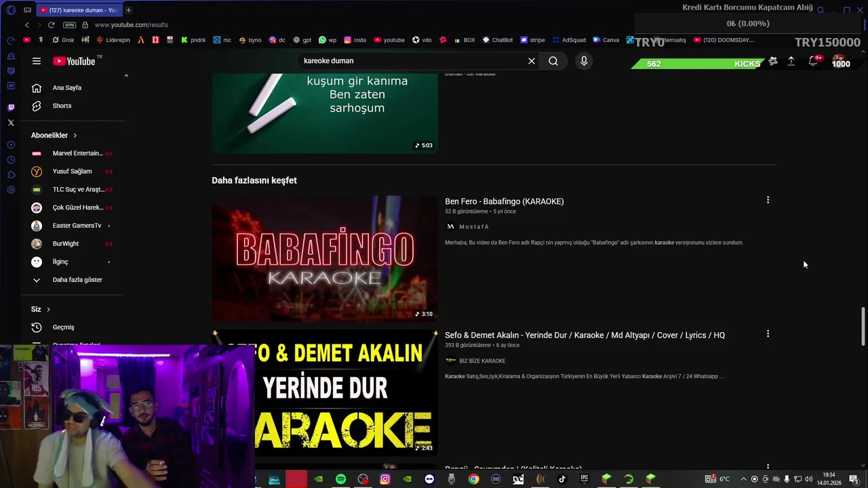
Task: Open 'Ben Fero - Babafingo (KARAOKE)' title
Action: tap(504, 201)
